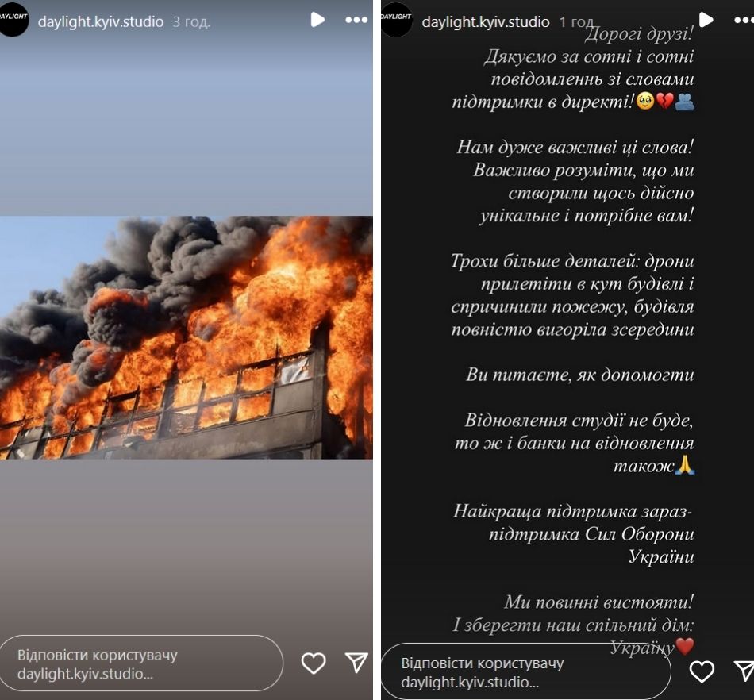Image resolution: width=754 pixels, height=700 pixels.
Task: Play the right story video
Action: [706, 20]
